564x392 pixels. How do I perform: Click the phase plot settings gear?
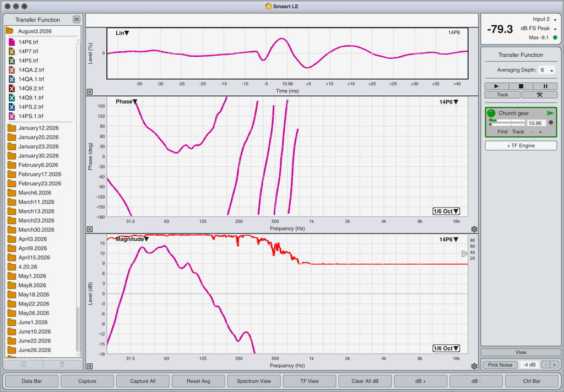[x=474, y=229]
